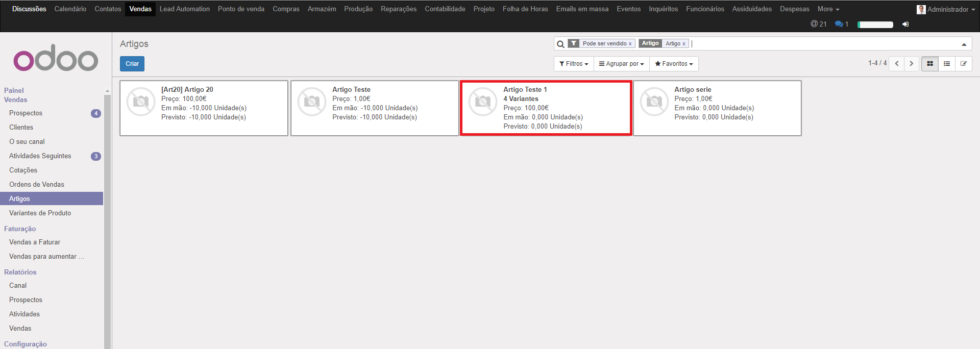Click the login arrow icon in header
Viewport: 980px width, 349px height.
[x=905, y=24]
